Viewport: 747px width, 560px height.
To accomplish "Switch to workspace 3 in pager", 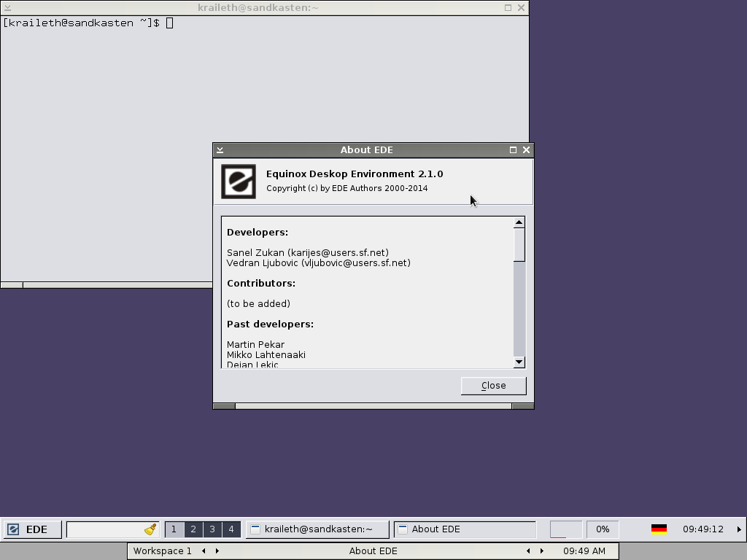I will point(212,529).
